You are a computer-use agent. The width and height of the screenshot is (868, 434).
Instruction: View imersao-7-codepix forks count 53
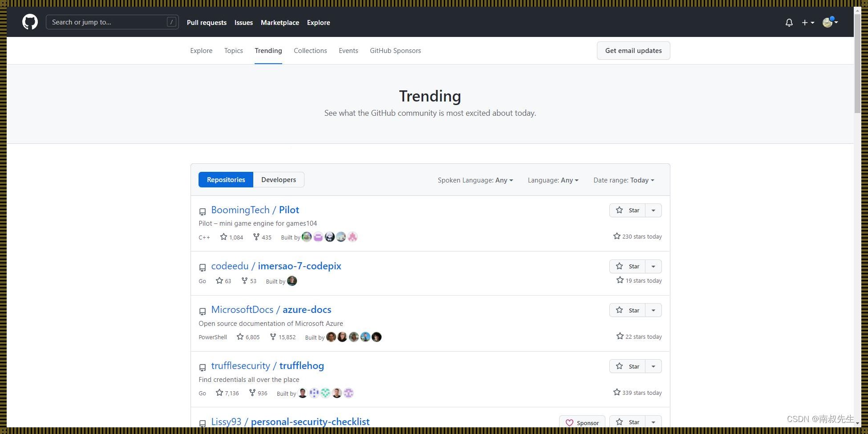tap(249, 281)
